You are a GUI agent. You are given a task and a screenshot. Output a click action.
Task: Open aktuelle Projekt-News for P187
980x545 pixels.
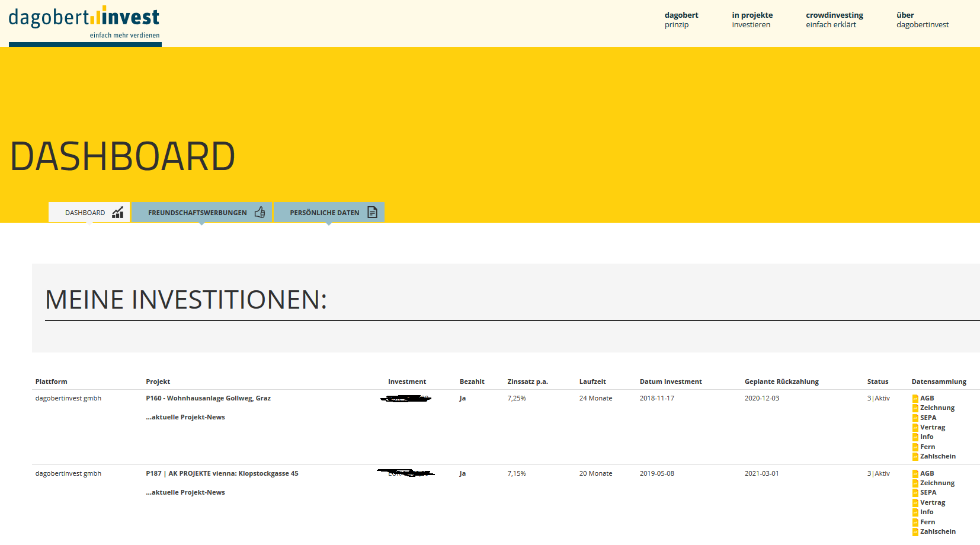click(x=185, y=492)
